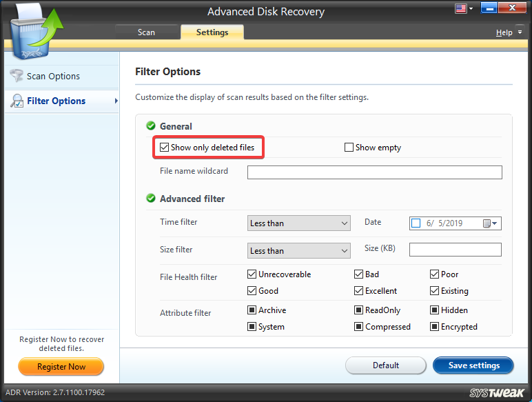This screenshot has height=402, width=532.
Task: Toggle the System attribute checkbox
Action: click(x=252, y=327)
